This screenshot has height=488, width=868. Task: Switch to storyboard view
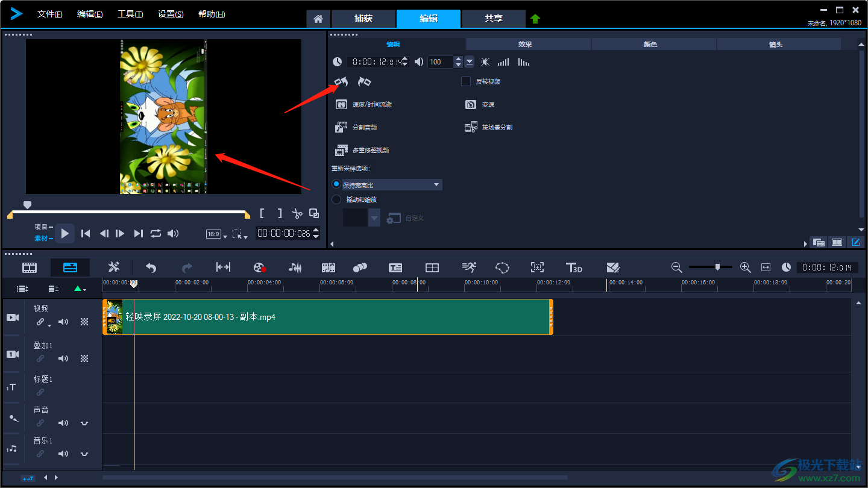(x=30, y=267)
